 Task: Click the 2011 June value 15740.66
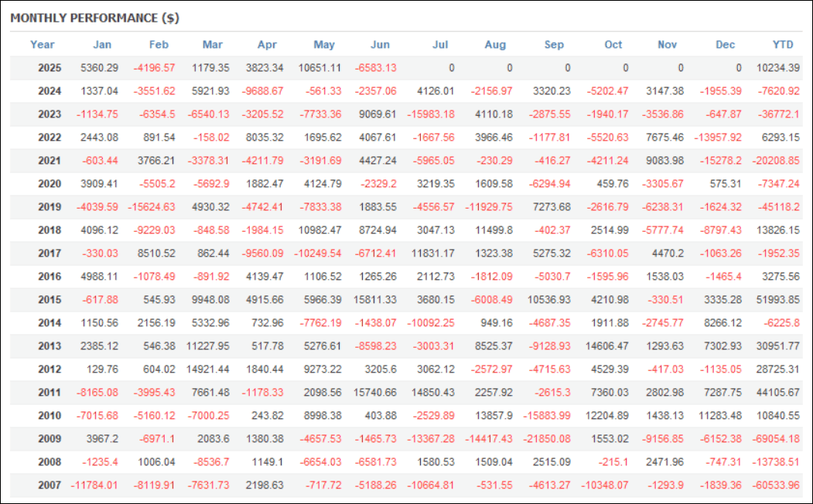[375, 392]
